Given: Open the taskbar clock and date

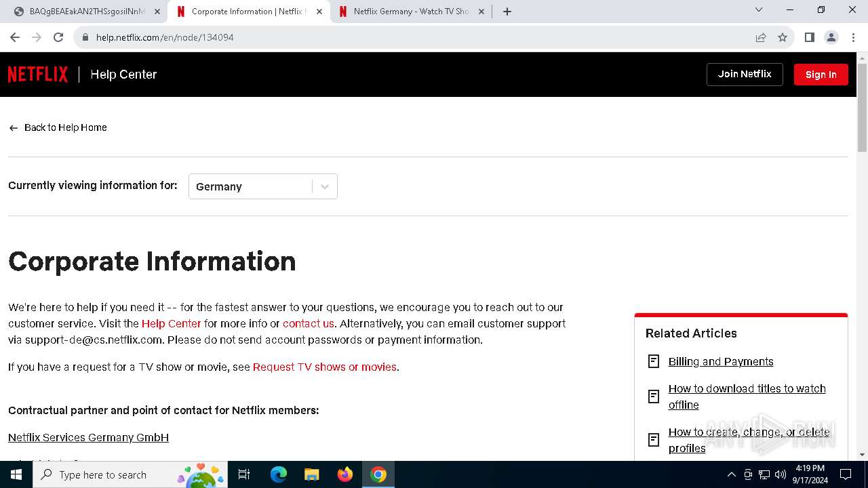Looking at the screenshot, I should click(810, 474).
